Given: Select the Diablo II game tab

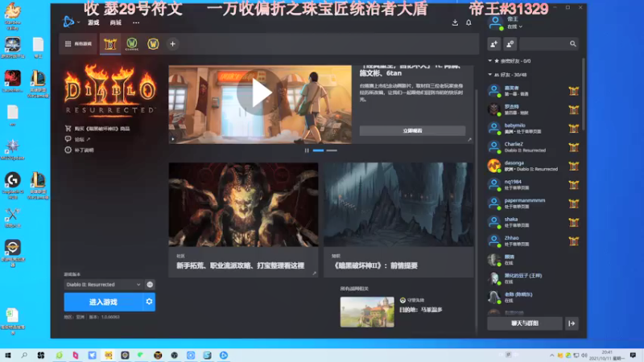Looking at the screenshot, I should [x=110, y=44].
